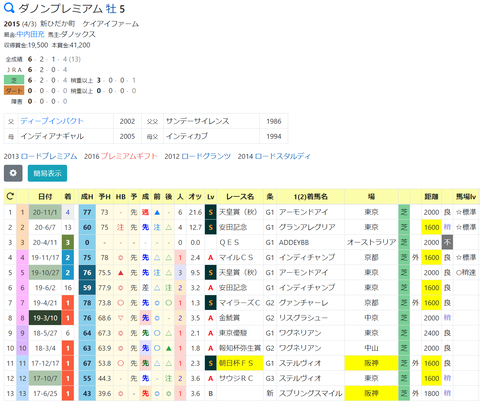Click damsire インティカブ
The height and width of the screenshot is (403, 480).
click(x=187, y=136)
